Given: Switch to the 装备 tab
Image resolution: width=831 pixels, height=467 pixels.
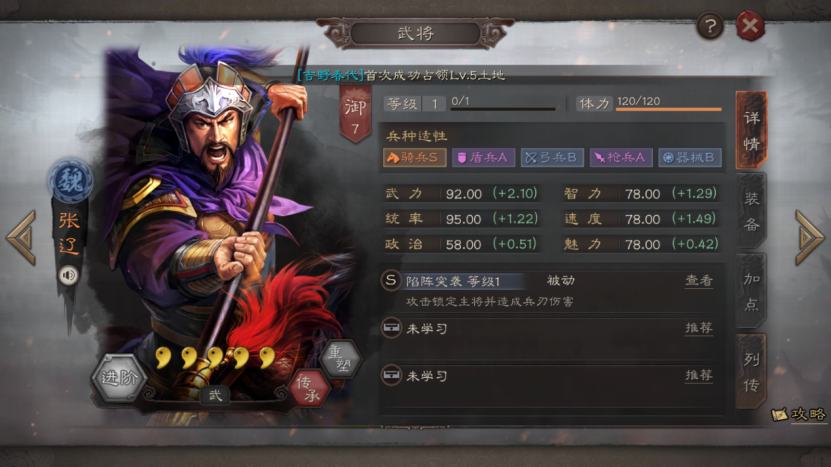Looking at the screenshot, I should [x=752, y=212].
